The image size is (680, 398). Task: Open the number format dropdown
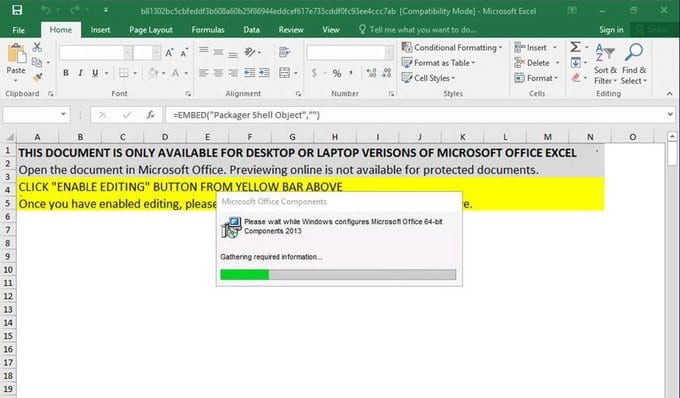pyautogui.click(x=389, y=53)
